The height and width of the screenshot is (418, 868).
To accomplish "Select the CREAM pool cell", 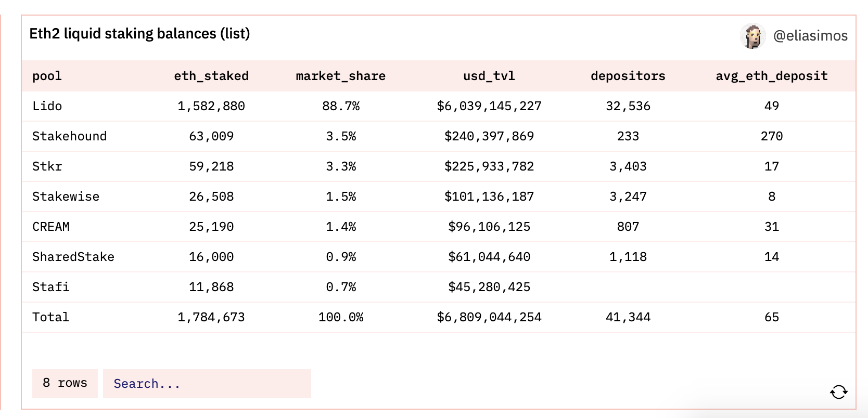I will click(x=50, y=227).
